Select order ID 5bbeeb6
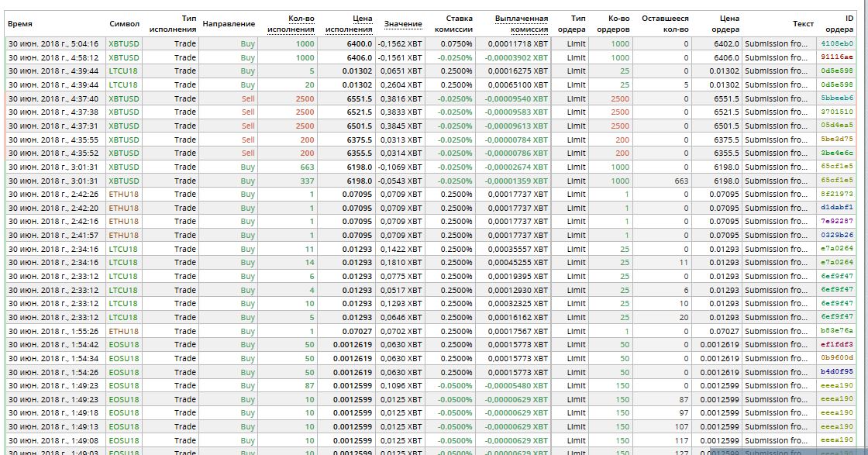This screenshot has width=868, height=455. click(x=837, y=98)
